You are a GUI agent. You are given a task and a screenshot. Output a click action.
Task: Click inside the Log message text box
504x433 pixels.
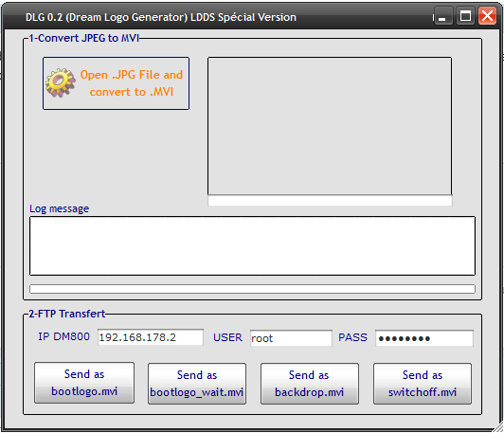tap(252, 246)
